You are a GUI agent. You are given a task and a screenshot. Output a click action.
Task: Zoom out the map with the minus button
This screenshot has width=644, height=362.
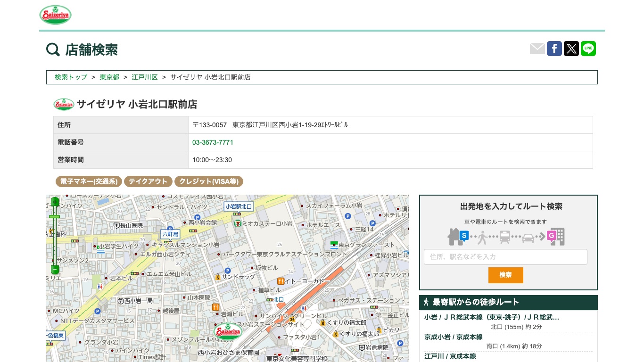pyautogui.click(x=55, y=270)
